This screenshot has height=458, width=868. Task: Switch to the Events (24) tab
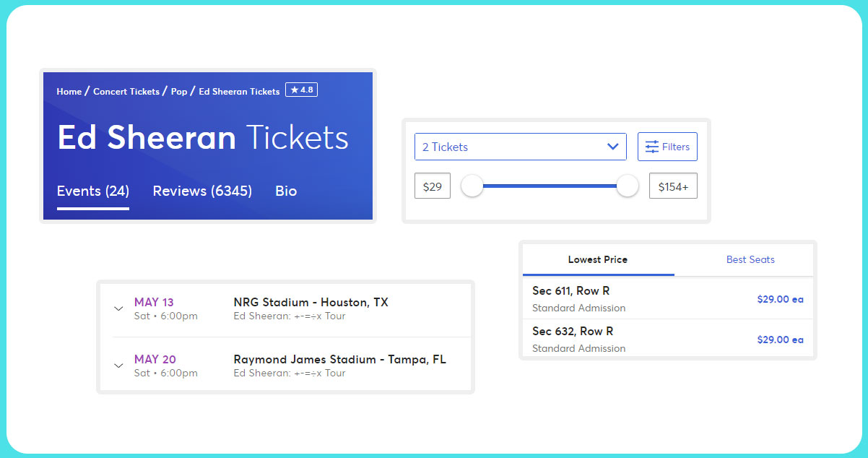click(93, 191)
